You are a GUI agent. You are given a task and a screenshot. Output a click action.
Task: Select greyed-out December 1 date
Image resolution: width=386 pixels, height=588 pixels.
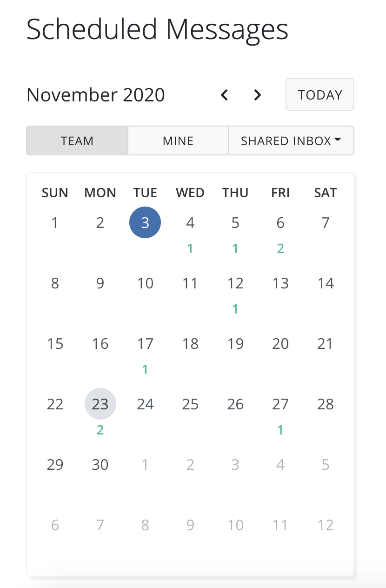145,465
